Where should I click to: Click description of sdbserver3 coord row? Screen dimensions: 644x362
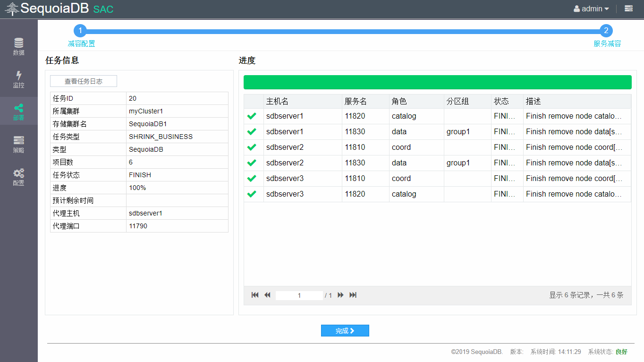click(x=574, y=178)
